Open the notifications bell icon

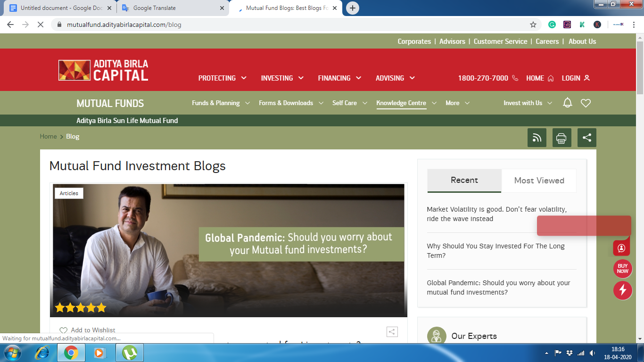pos(568,103)
